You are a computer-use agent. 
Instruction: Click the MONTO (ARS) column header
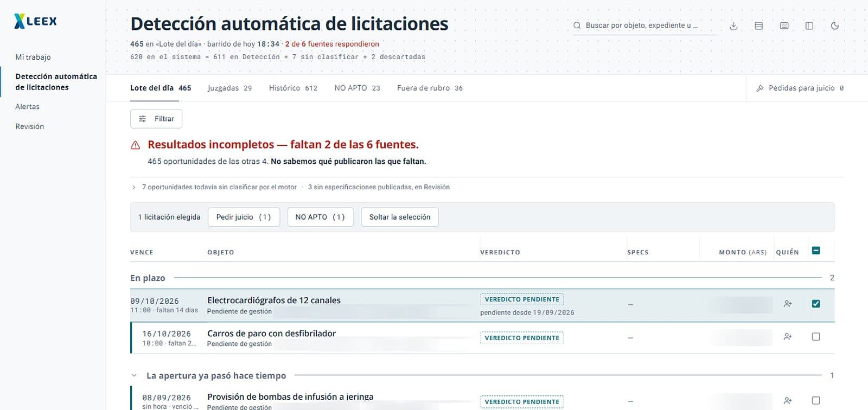(x=743, y=252)
